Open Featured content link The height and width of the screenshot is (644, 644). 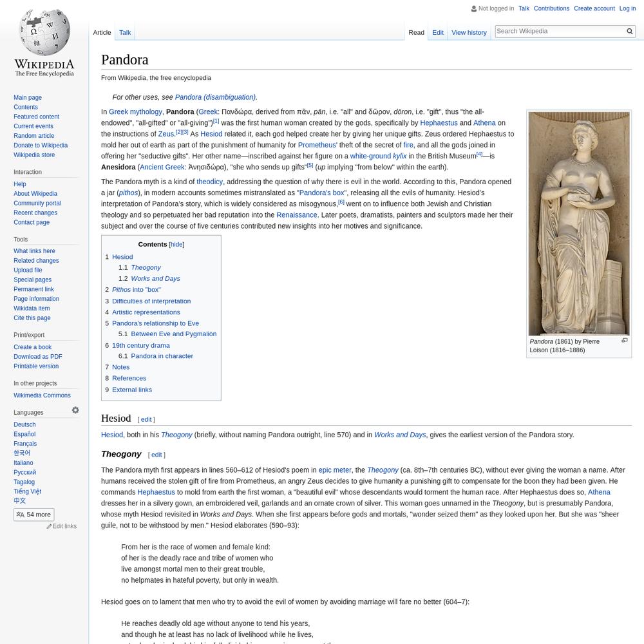click(x=36, y=117)
